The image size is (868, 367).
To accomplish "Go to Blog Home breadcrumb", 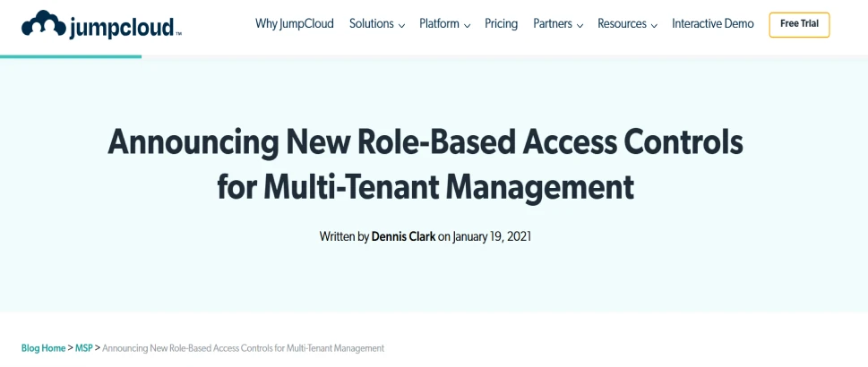I will click(x=43, y=348).
